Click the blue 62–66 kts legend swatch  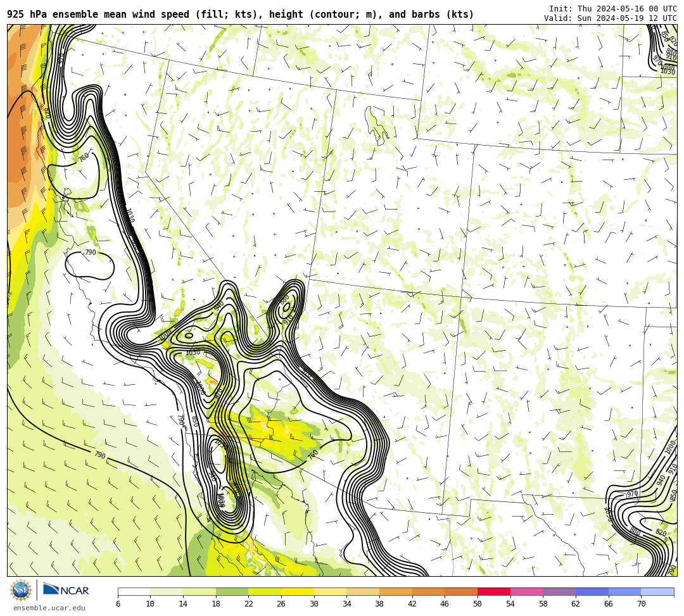click(x=592, y=591)
